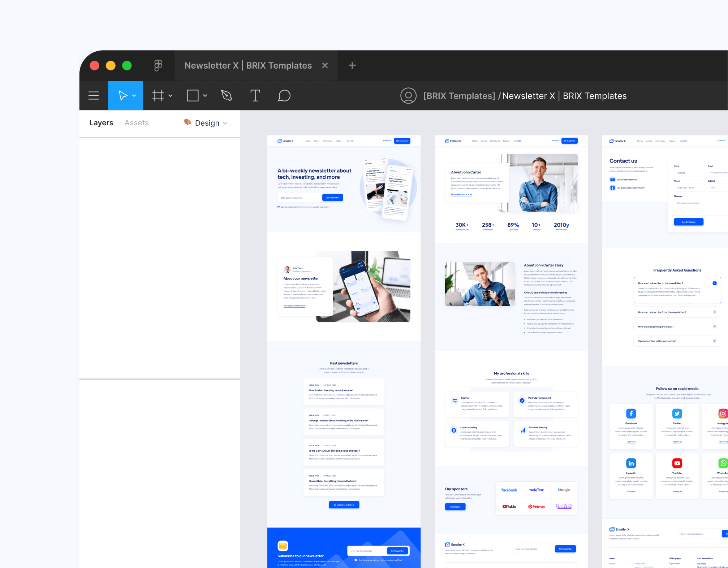The image size is (728, 568).
Task: Click 'Join our Facebook community' link
Action: pos(630,188)
